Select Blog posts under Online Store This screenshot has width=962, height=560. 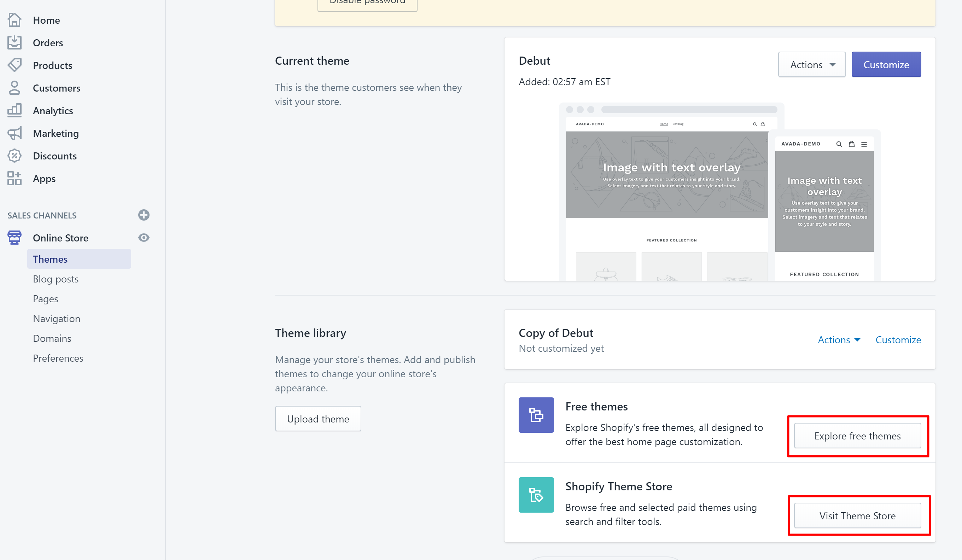[x=56, y=279]
